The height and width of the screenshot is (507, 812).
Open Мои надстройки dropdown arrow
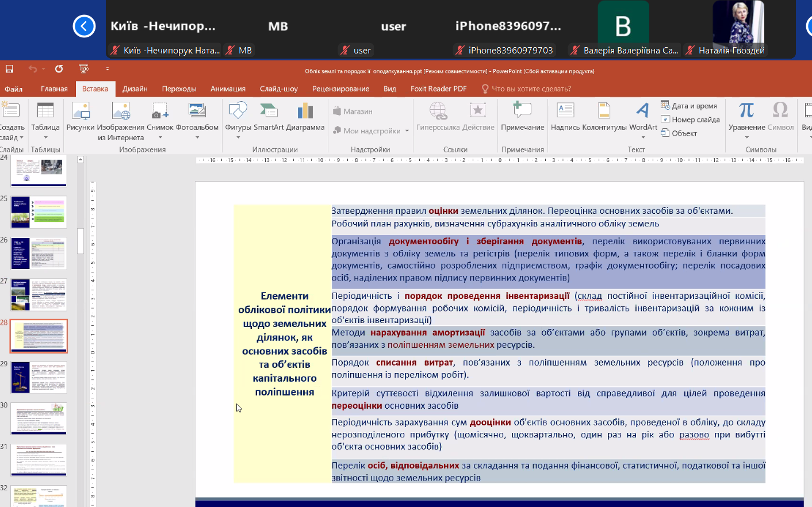pyautogui.click(x=407, y=131)
